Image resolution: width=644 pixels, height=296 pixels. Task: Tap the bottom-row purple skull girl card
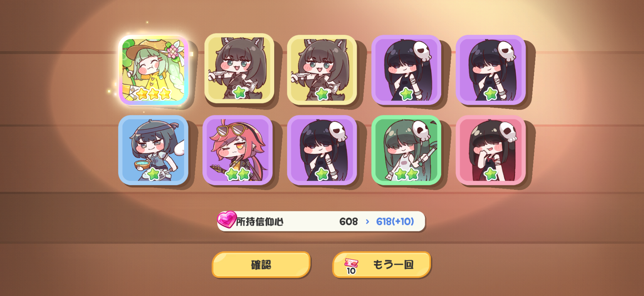pos(322,150)
